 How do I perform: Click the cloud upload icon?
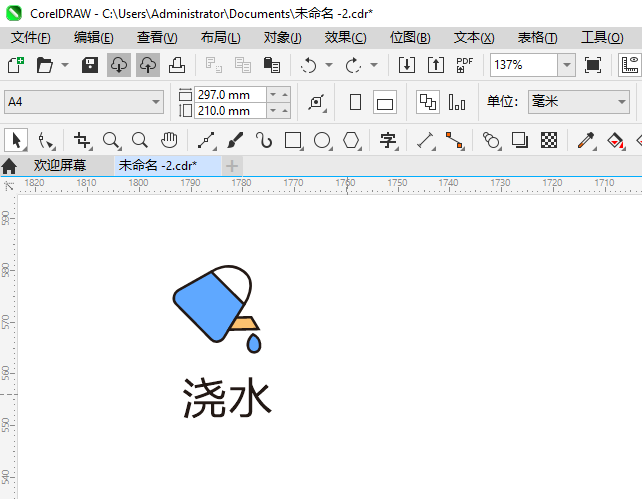[x=148, y=65]
